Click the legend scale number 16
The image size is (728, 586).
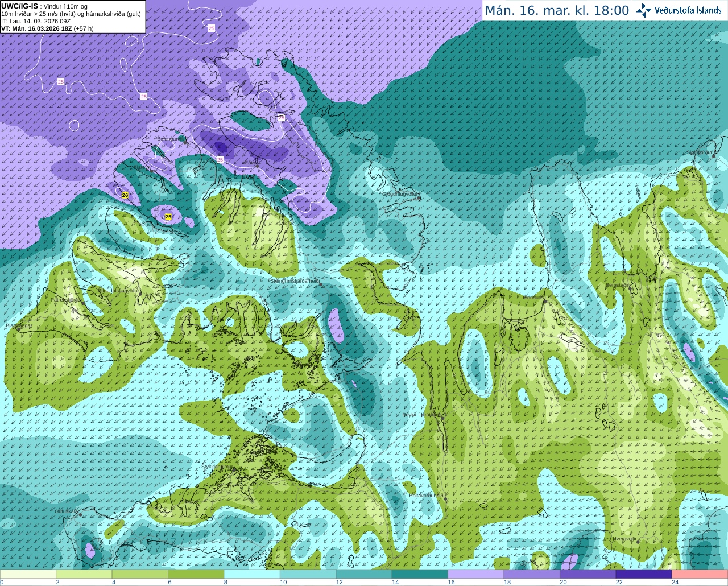click(x=451, y=582)
